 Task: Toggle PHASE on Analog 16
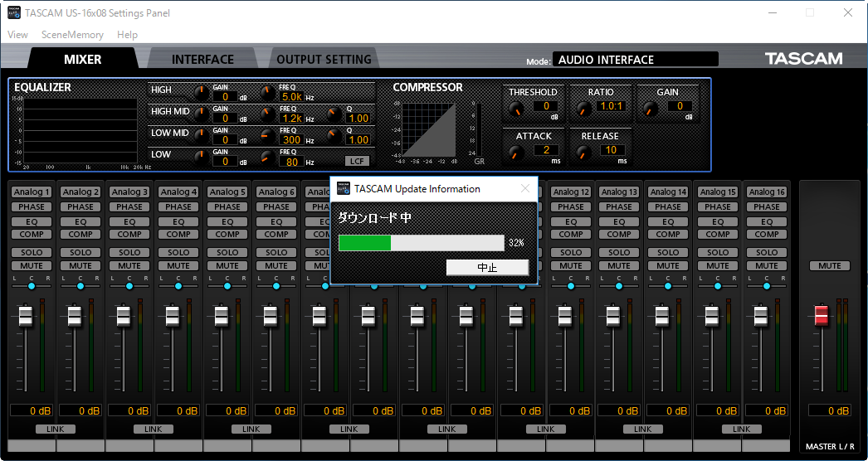767,206
